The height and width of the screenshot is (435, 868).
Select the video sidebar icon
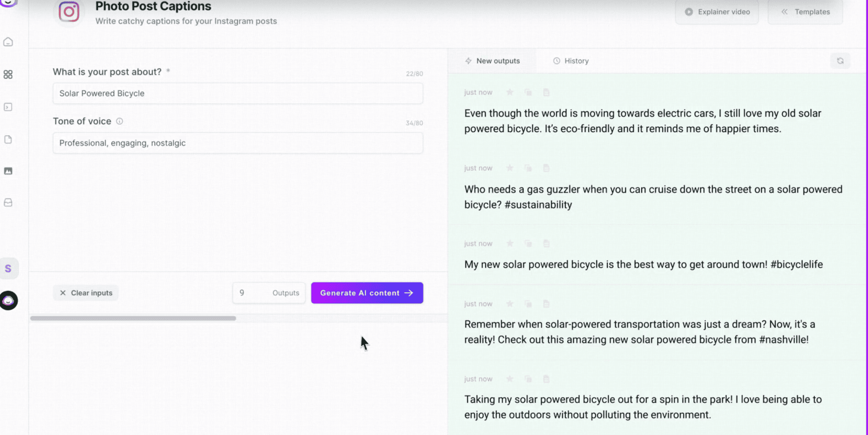tap(8, 107)
